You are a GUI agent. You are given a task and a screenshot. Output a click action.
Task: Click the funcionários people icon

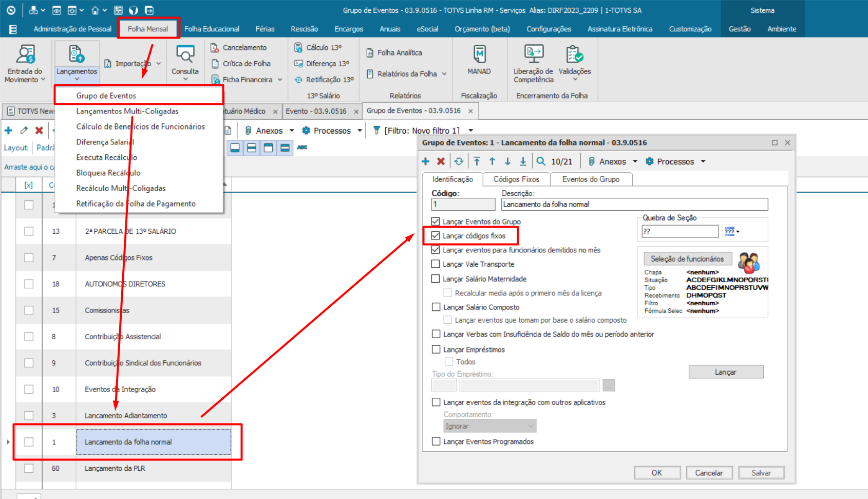pyautogui.click(x=749, y=263)
